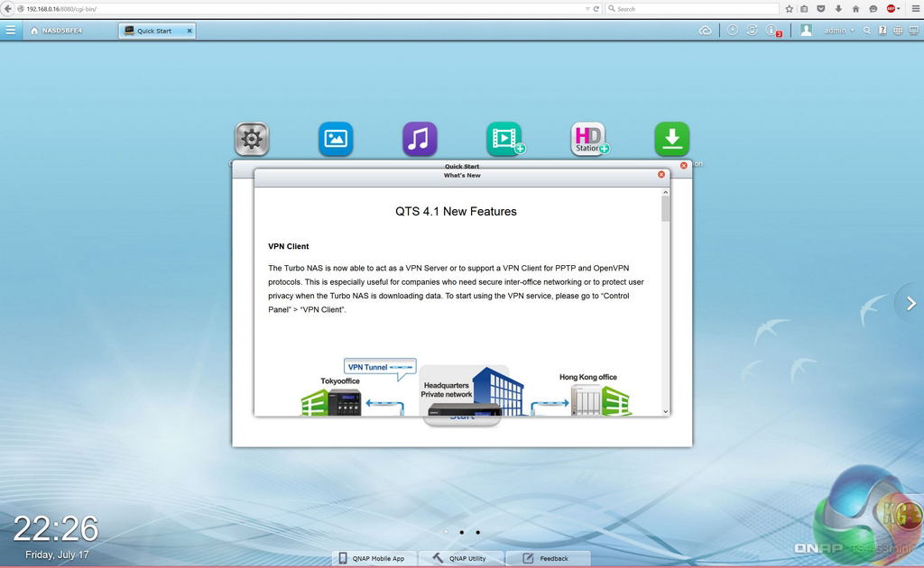
Task: Open the Control Panel gear app
Action: pos(252,139)
